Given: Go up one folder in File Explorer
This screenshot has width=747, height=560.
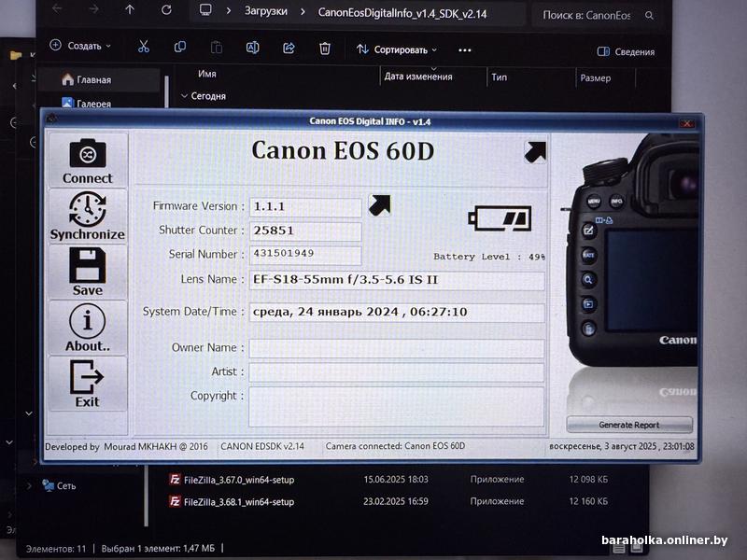Looking at the screenshot, I should click(x=130, y=9).
